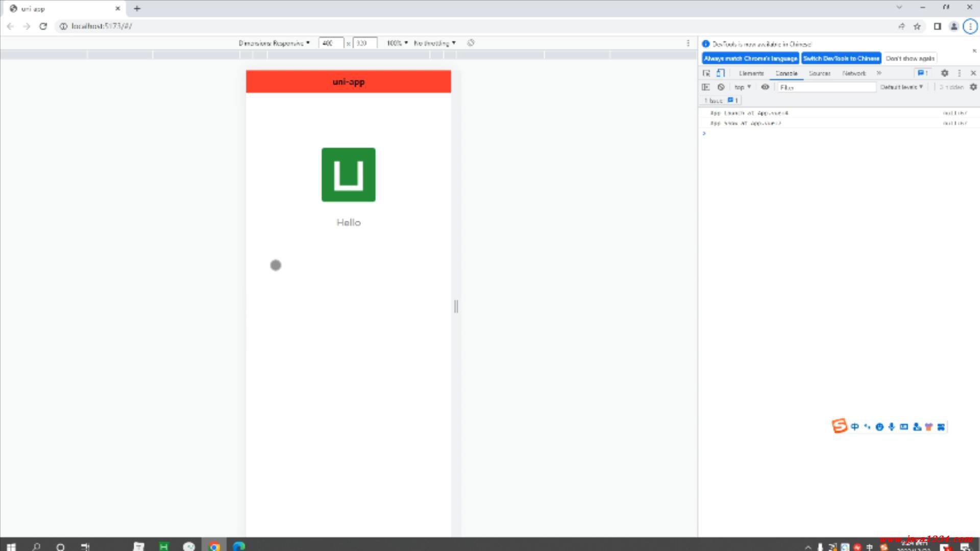Open the 100% zoom dropdown
Screen dimensions: 980x551
[x=397, y=43]
